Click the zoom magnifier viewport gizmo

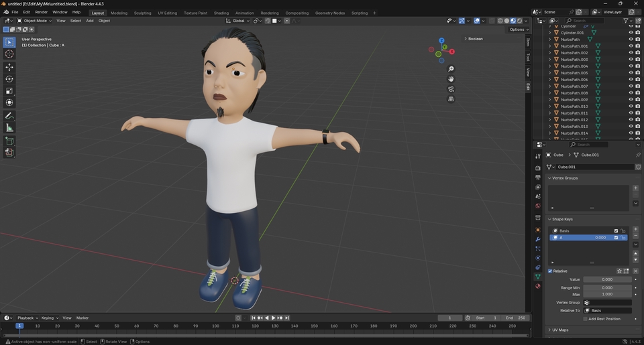451,69
